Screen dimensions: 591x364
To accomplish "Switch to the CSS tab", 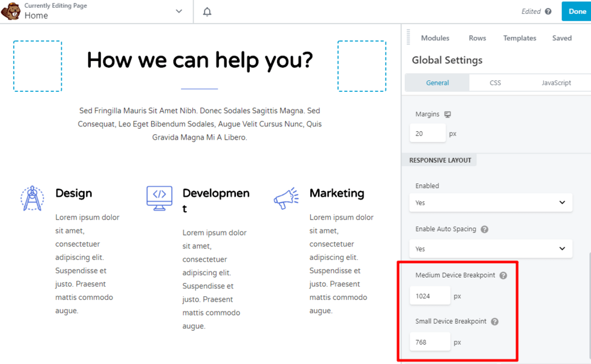I will coord(495,83).
